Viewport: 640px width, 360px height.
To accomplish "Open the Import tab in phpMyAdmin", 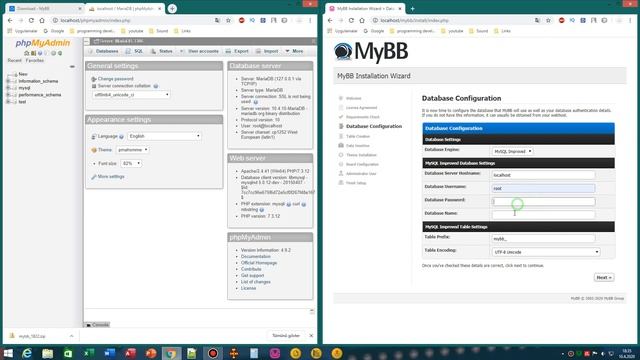I will coord(267,51).
